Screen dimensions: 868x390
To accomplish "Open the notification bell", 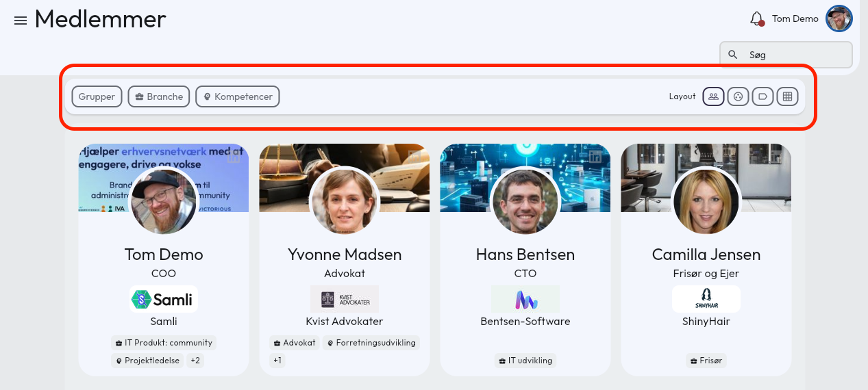I will coord(757,19).
